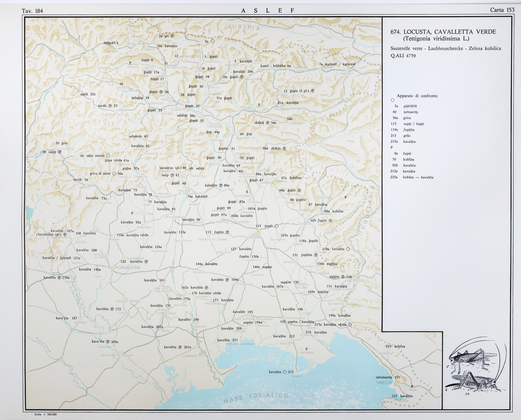Image resolution: width=521 pixels, height=420 pixels.
Task: Click the AUSTRIA country label
Action: point(244,27)
